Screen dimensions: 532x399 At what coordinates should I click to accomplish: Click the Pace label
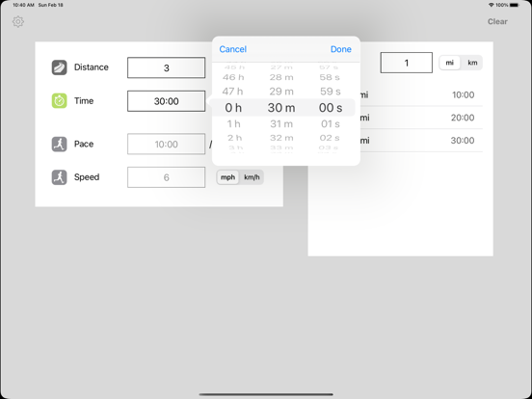84,144
